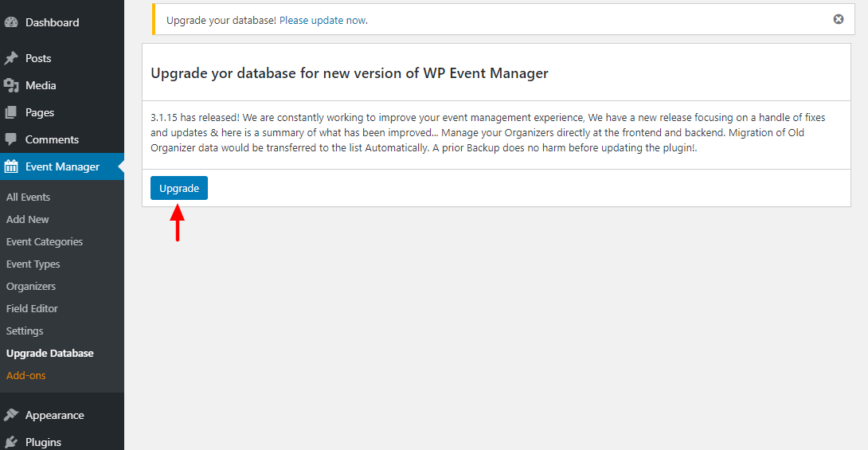Click the Media icon in sidebar

tap(11, 85)
